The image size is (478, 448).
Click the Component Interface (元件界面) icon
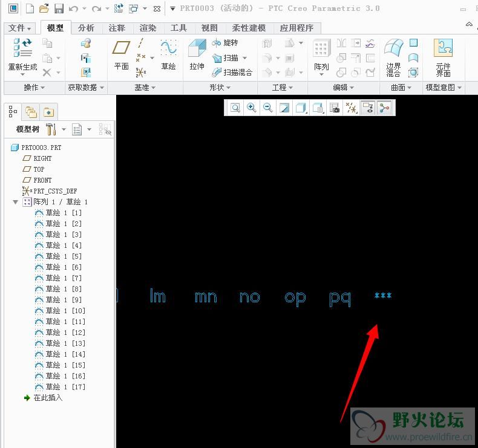pyautogui.click(x=444, y=48)
